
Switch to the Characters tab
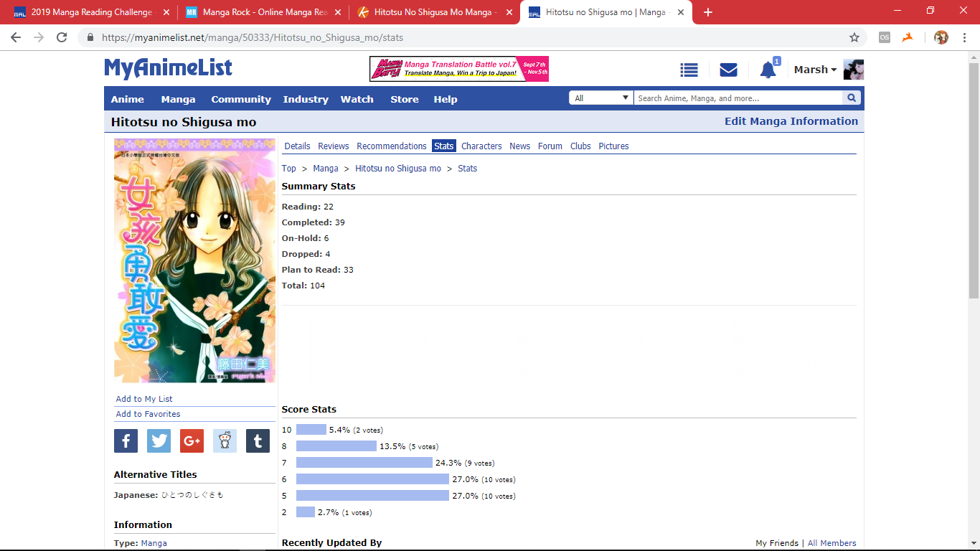(481, 146)
